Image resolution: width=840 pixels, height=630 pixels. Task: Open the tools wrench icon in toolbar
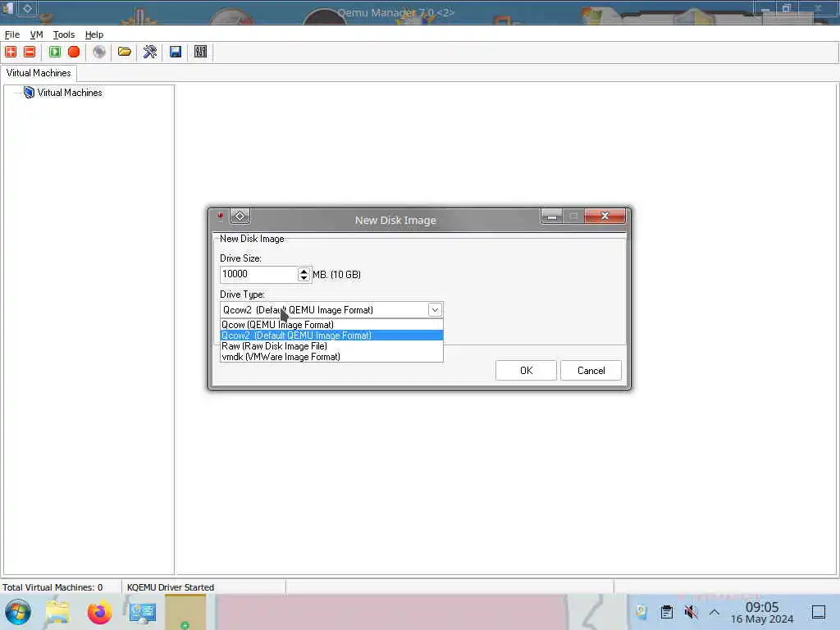point(150,52)
